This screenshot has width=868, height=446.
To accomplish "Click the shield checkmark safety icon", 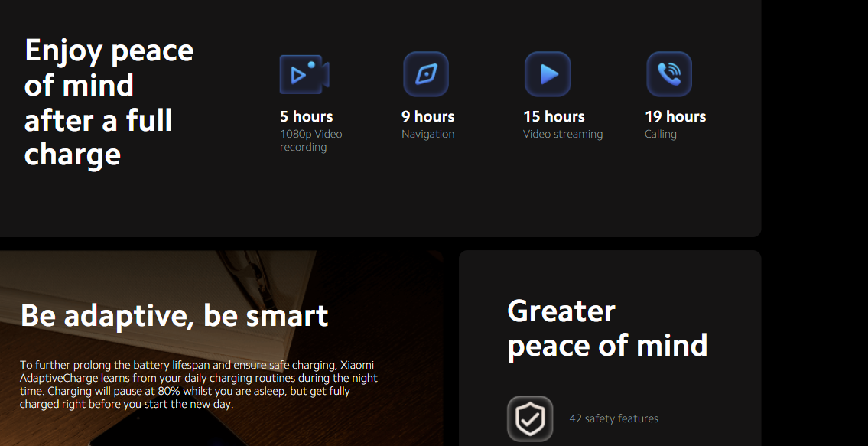I will pos(530,419).
